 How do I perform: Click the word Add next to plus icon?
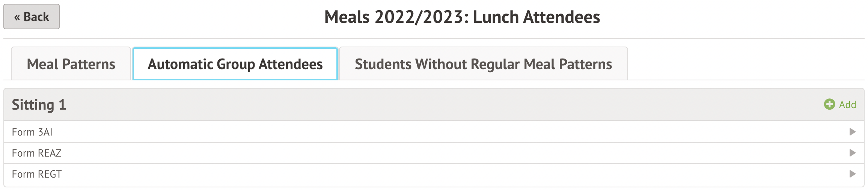pos(847,105)
